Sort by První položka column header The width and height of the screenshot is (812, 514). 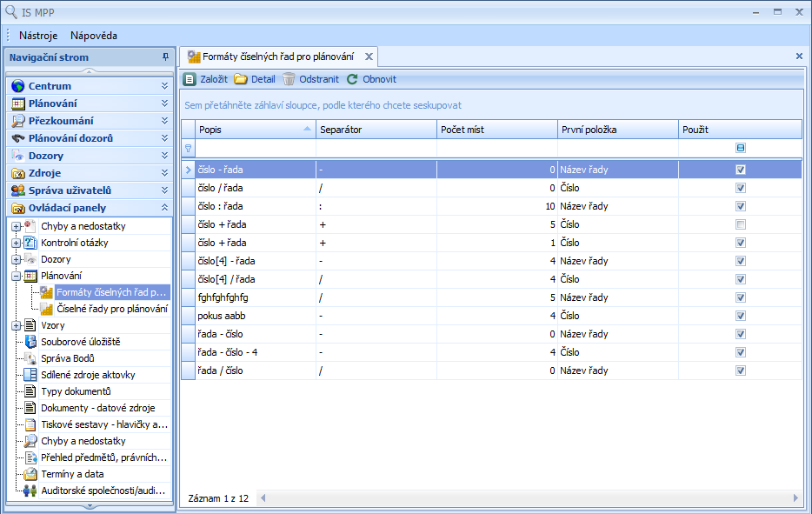618,130
